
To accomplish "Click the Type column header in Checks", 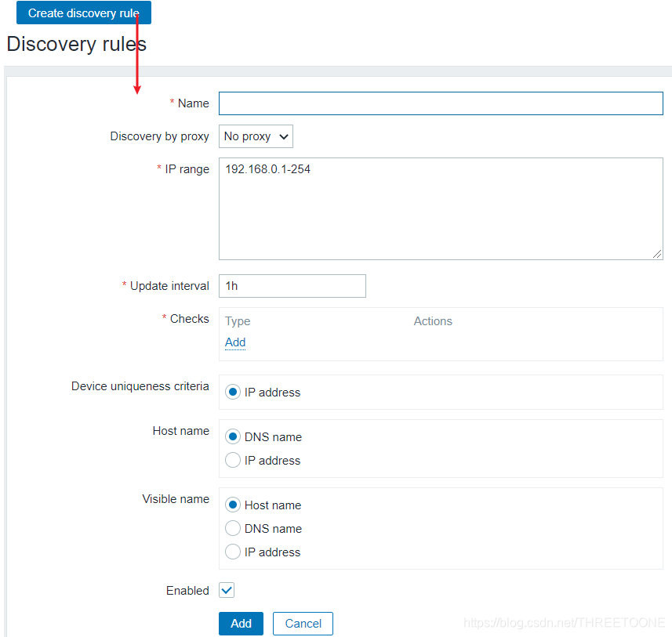I will coord(238,321).
